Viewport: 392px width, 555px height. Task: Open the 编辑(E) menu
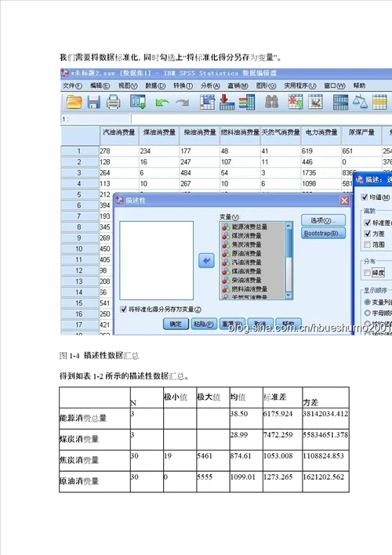pos(100,85)
